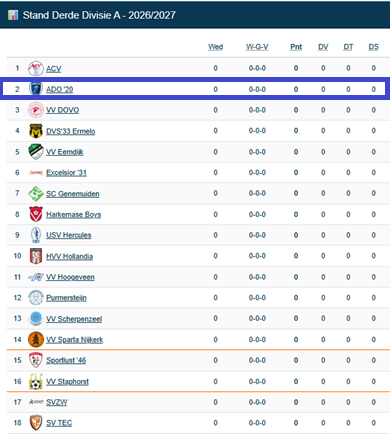
Task: Click the SV TEC orange shield logo
Action: (x=36, y=423)
